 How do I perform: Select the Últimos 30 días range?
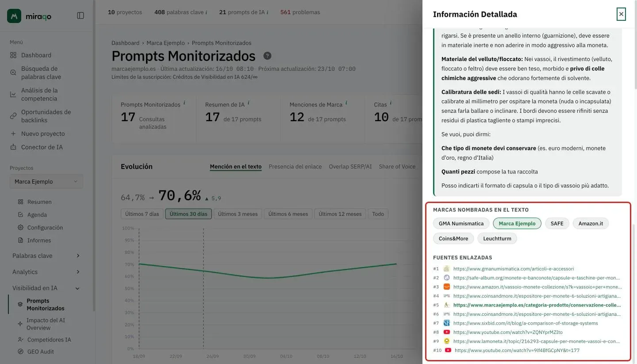click(188, 214)
